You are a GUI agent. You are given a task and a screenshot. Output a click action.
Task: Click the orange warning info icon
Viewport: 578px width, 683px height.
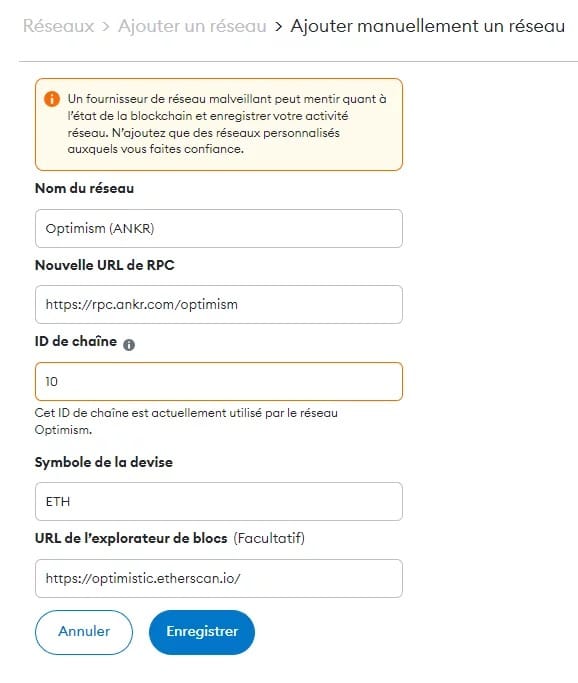click(x=51, y=99)
